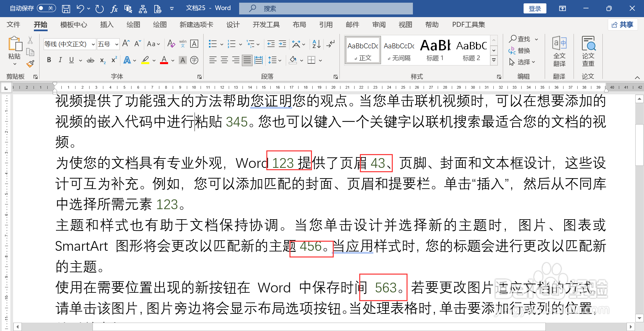Click the 共享 Share button
The height and width of the screenshot is (331, 644).
pyautogui.click(x=623, y=25)
